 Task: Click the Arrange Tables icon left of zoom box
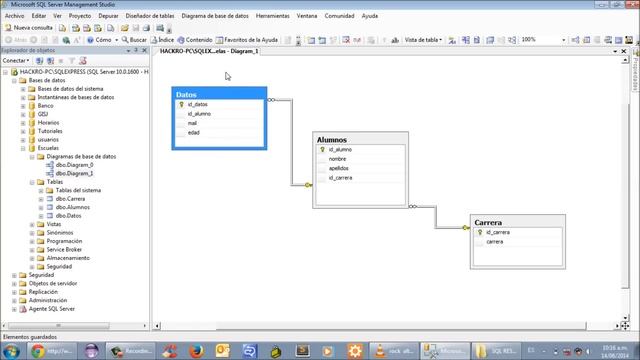(512, 40)
